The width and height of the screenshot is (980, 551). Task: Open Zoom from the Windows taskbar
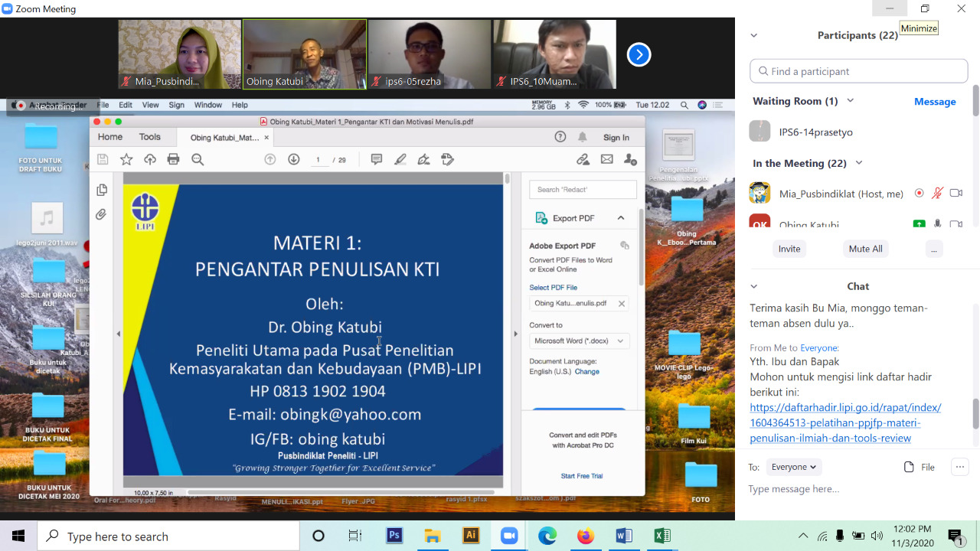[x=509, y=536]
